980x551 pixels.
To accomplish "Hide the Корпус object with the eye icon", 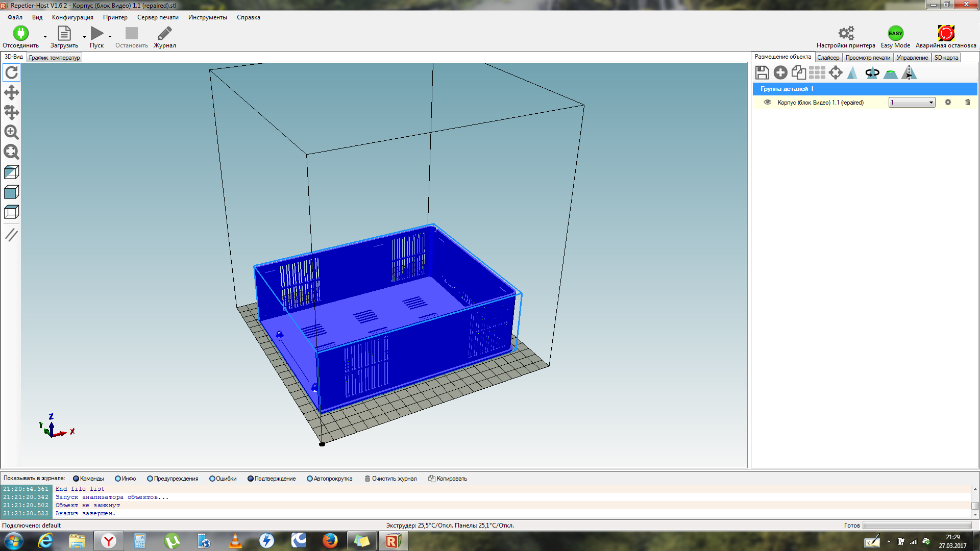I will pos(767,103).
